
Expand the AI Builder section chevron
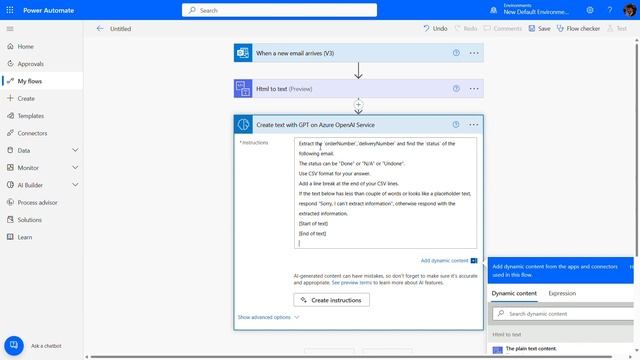click(x=75, y=185)
